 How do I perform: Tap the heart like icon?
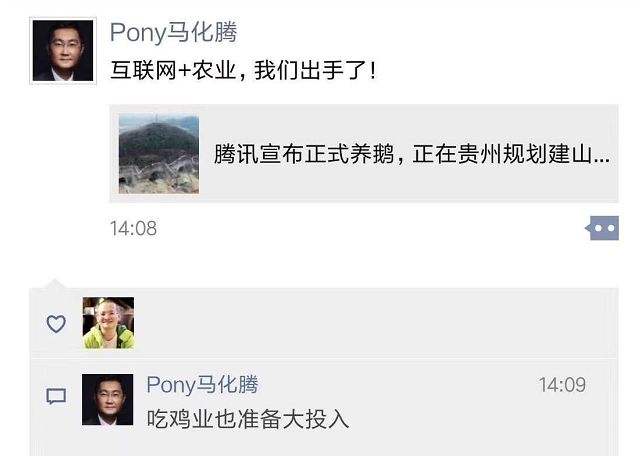click(x=56, y=323)
